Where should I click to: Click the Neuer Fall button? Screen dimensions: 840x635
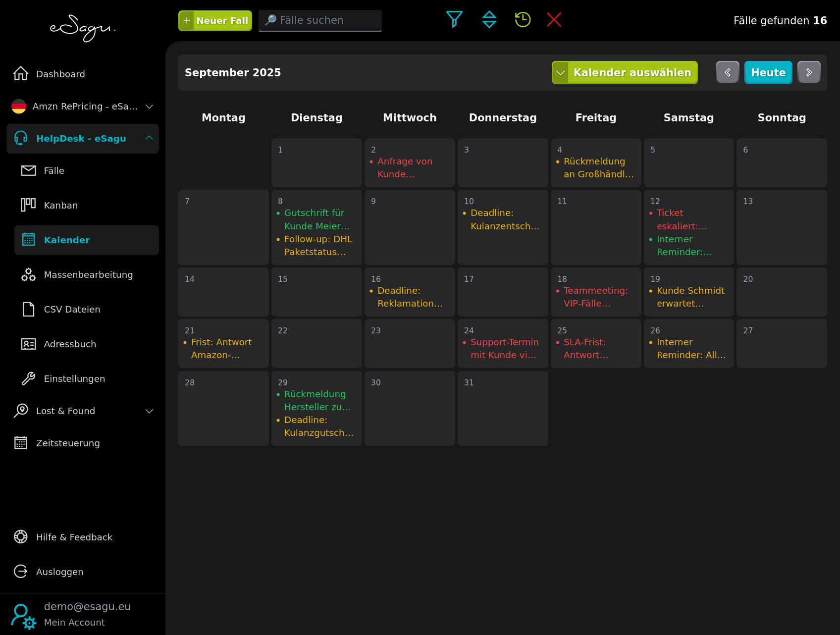click(x=214, y=20)
